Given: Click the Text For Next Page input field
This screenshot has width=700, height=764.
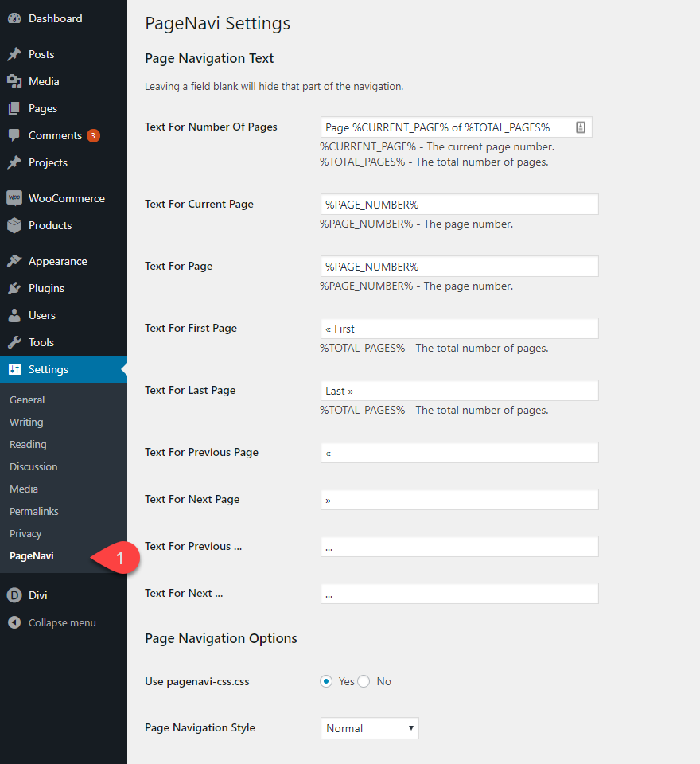Looking at the screenshot, I should pyautogui.click(x=459, y=499).
